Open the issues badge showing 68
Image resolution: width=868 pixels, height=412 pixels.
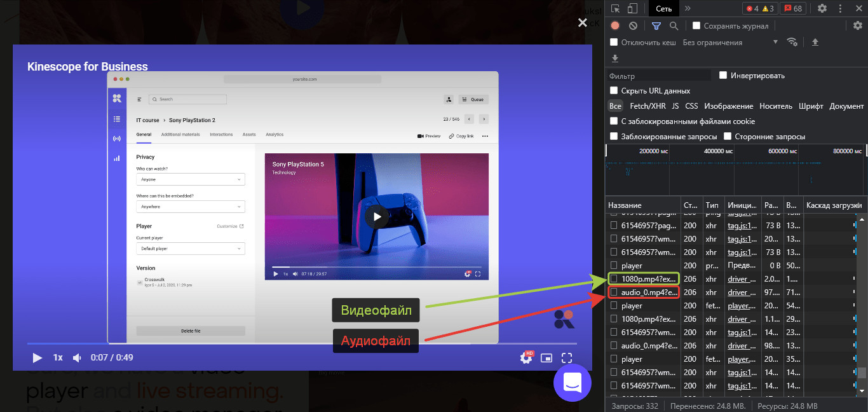(793, 9)
